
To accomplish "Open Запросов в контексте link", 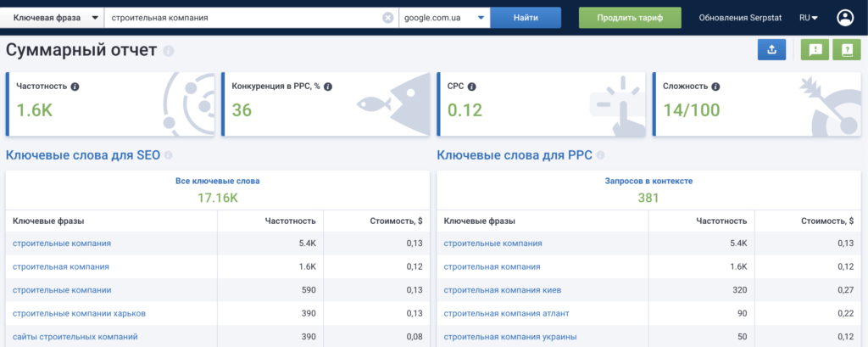I will tap(648, 181).
